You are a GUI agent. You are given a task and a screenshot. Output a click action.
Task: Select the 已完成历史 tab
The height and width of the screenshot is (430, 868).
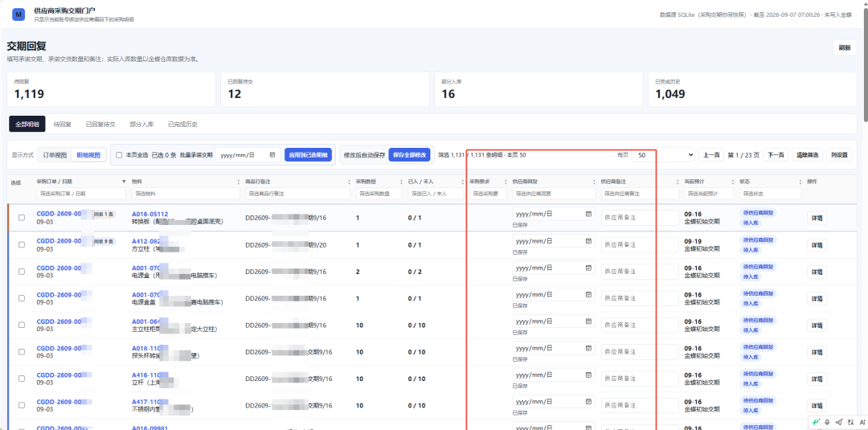coord(182,125)
